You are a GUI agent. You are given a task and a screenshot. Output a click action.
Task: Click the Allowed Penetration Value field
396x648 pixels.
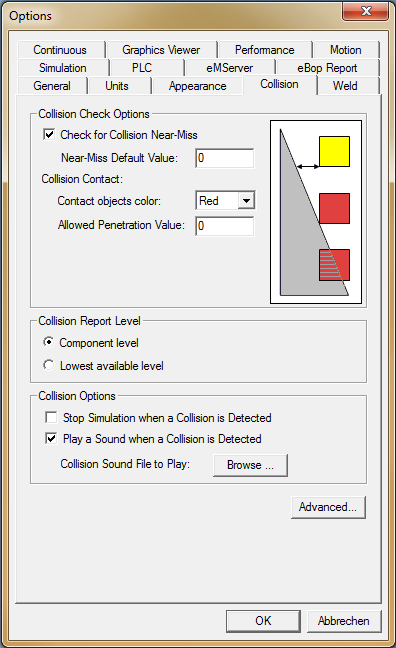(x=225, y=226)
